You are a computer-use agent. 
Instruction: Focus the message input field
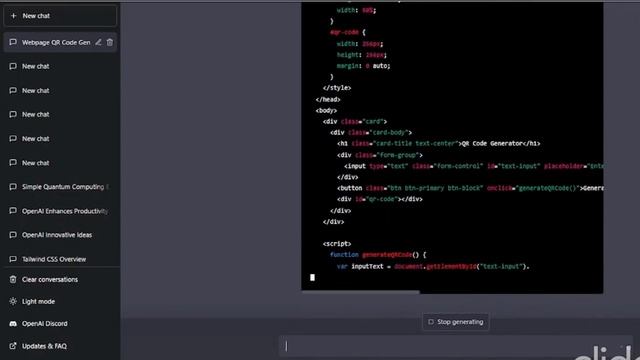tap(455, 346)
